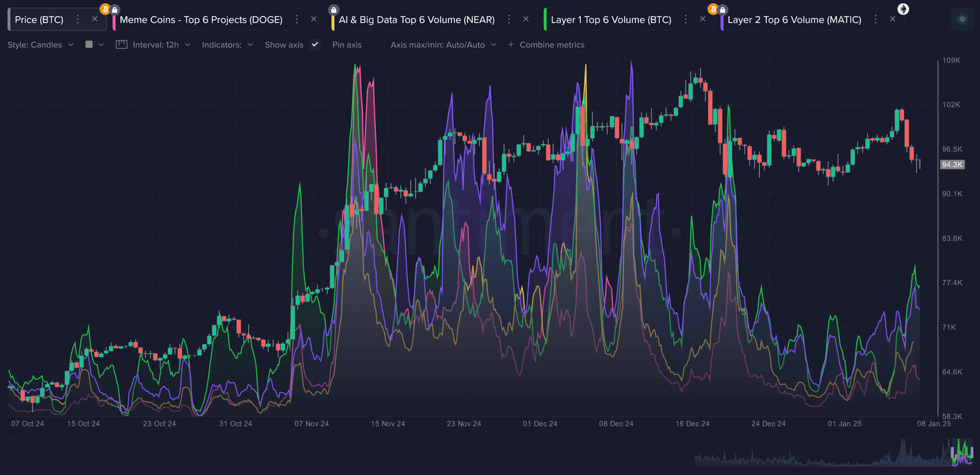Click the lock icon above Meme Coins tab

pyautogui.click(x=115, y=10)
